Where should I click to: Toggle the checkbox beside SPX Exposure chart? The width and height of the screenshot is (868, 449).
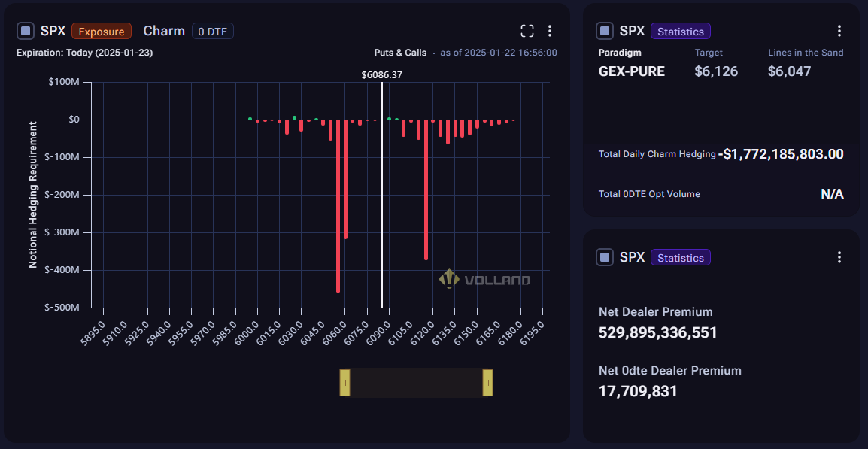click(x=26, y=31)
